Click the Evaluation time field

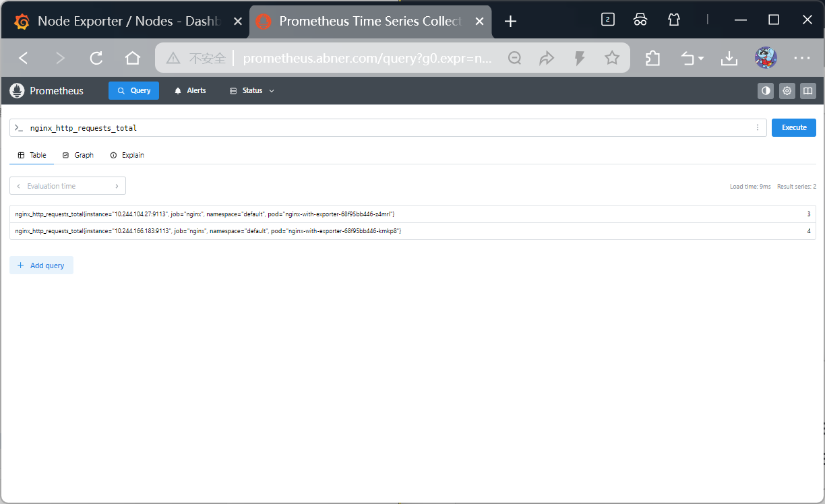[67, 186]
